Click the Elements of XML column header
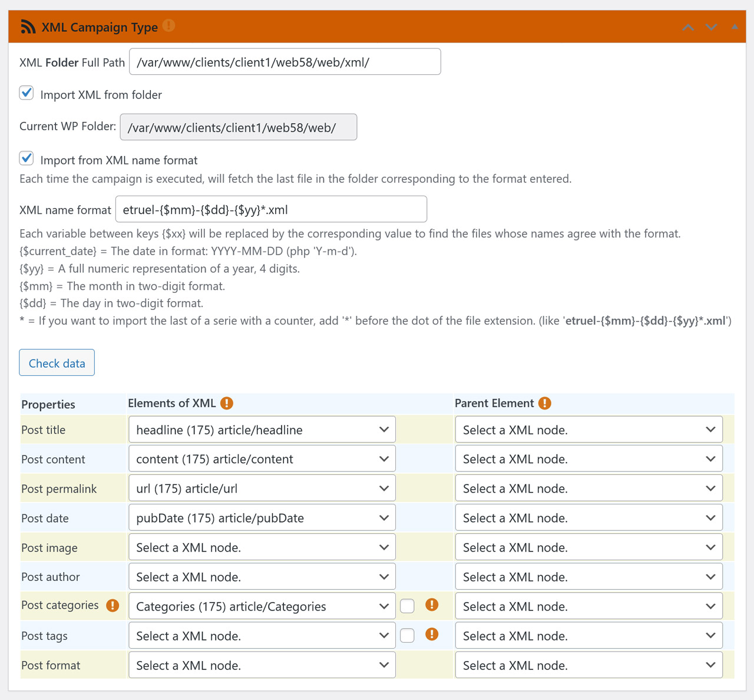 click(172, 403)
